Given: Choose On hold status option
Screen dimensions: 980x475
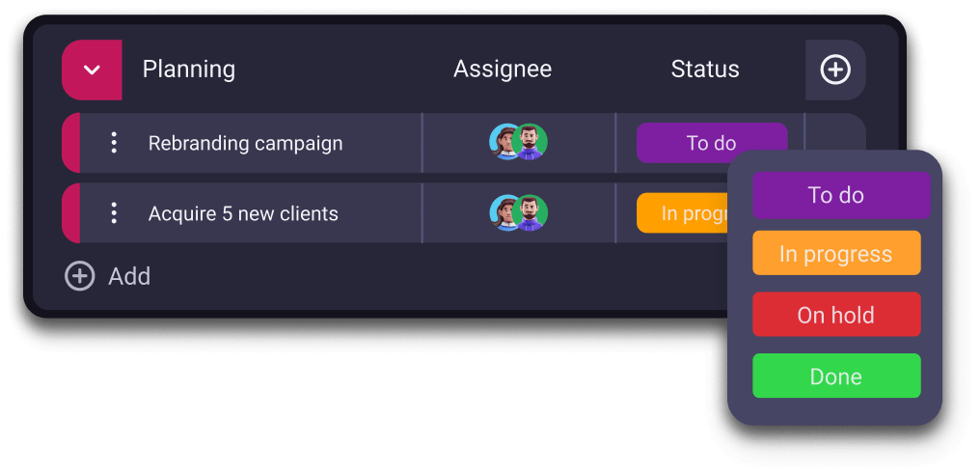Looking at the screenshot, I should click(835, 315).
